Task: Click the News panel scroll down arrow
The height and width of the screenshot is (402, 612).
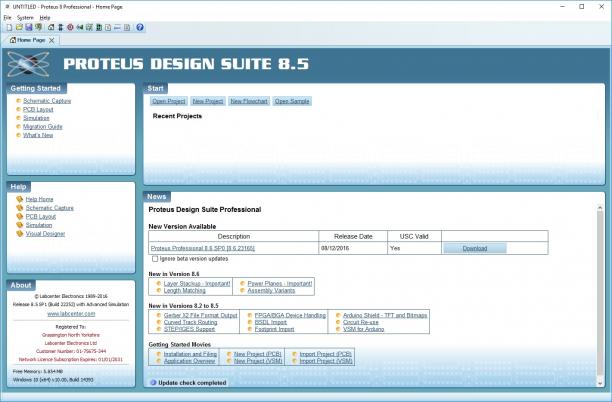Action: 600,384
